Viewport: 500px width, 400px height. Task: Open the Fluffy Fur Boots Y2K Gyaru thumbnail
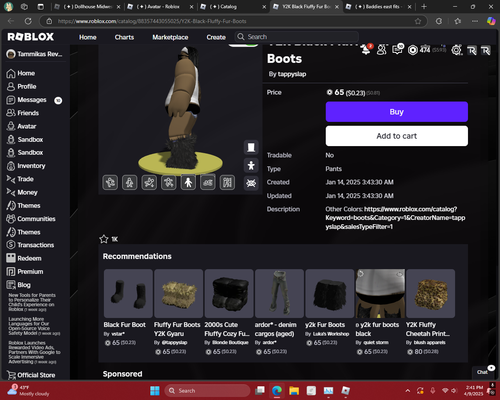point(179,293)
